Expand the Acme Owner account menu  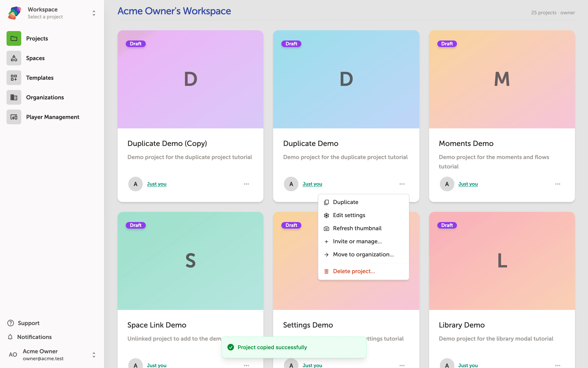(x=94, y=355)
